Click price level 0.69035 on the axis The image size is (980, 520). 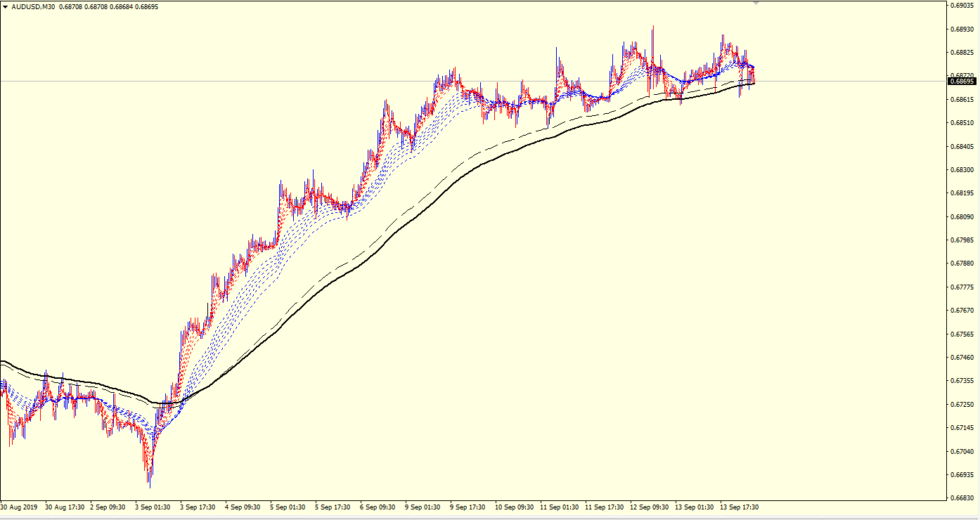962,6
